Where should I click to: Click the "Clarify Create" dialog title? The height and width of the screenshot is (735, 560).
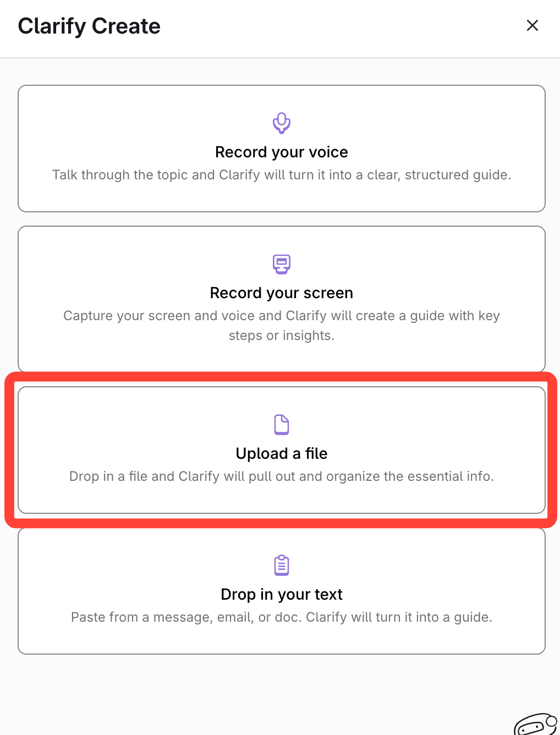click(x=89, y=26)
